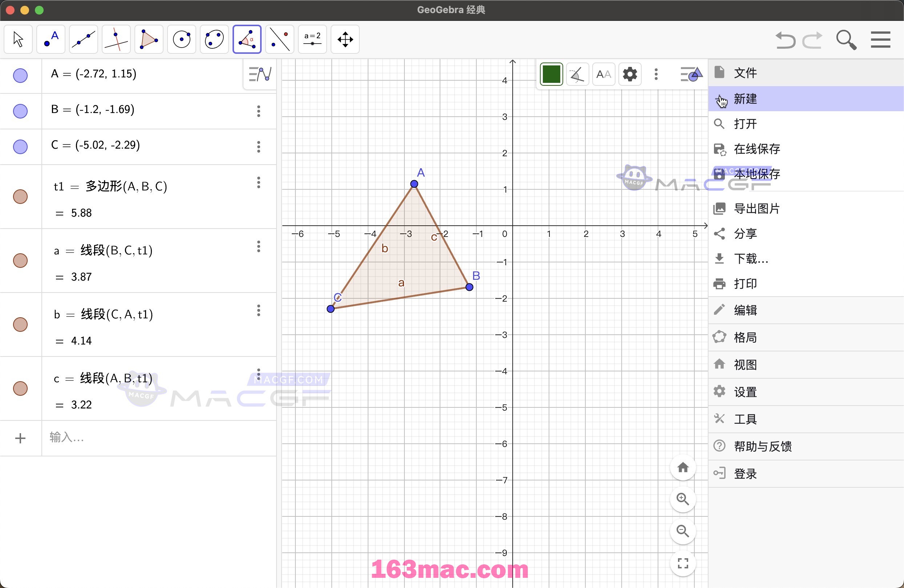Hide segment a in graphics view
This screenshot has height=588, width=904.
(x=20, y=261)
